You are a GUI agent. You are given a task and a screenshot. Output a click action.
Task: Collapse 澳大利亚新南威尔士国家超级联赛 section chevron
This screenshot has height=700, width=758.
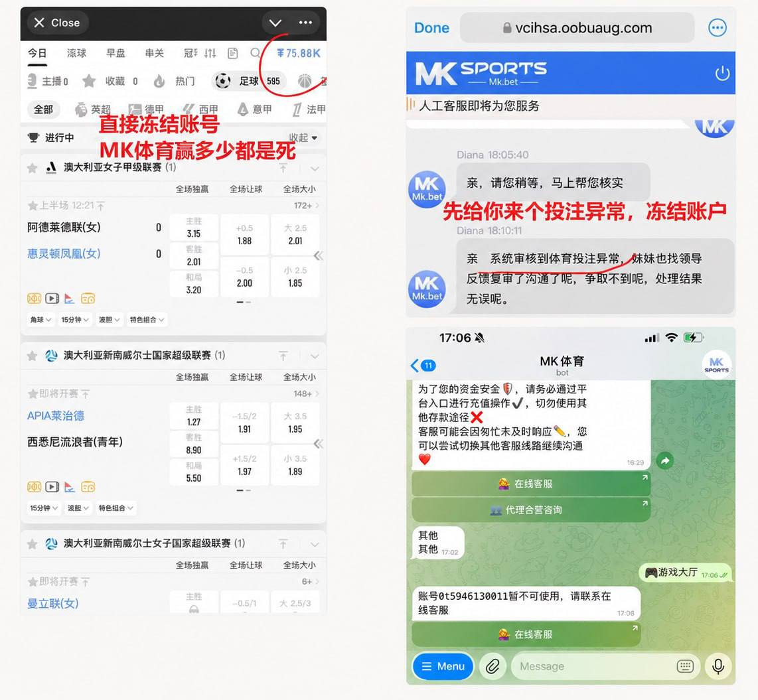(314, 356)
